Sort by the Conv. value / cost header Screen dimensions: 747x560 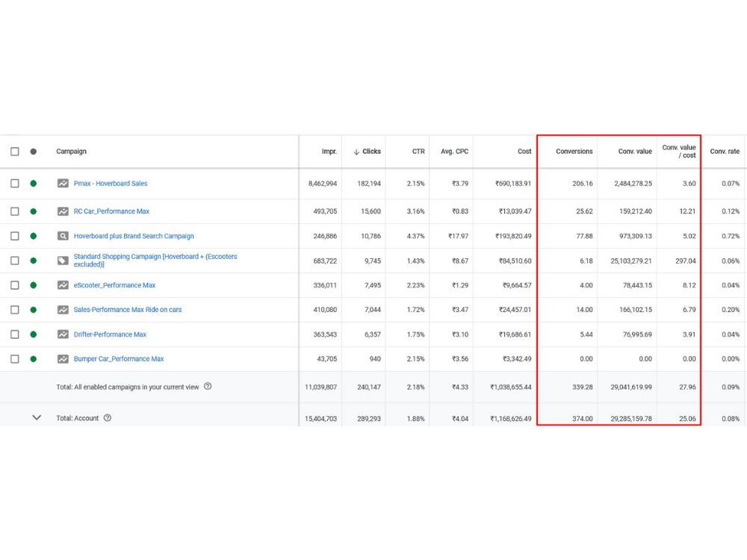(679, 152)
